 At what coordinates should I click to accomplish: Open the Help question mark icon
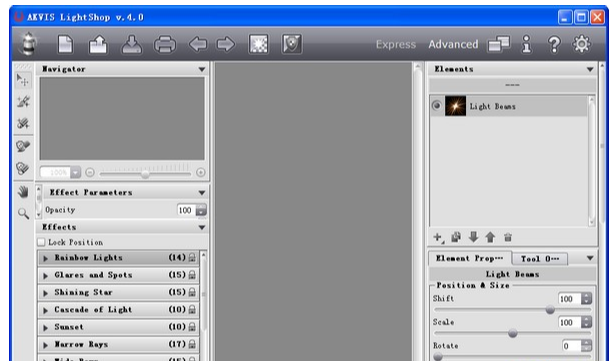[x=554, y=44]
